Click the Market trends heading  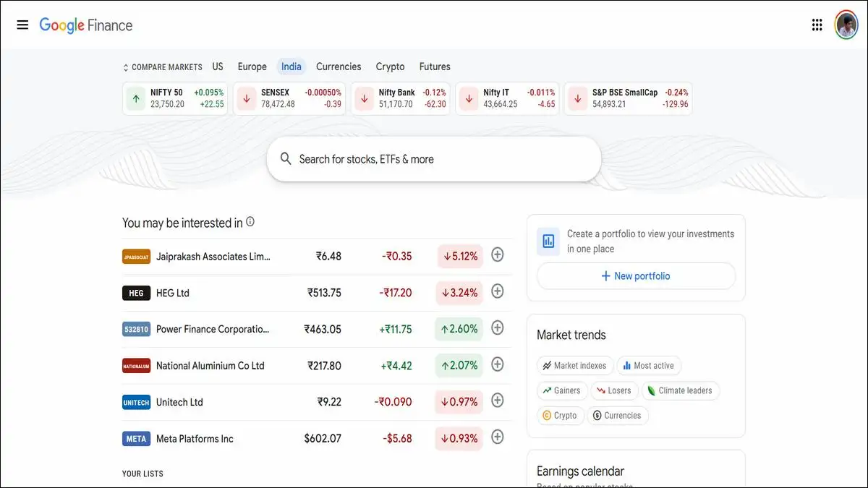[x=571, y=335]
